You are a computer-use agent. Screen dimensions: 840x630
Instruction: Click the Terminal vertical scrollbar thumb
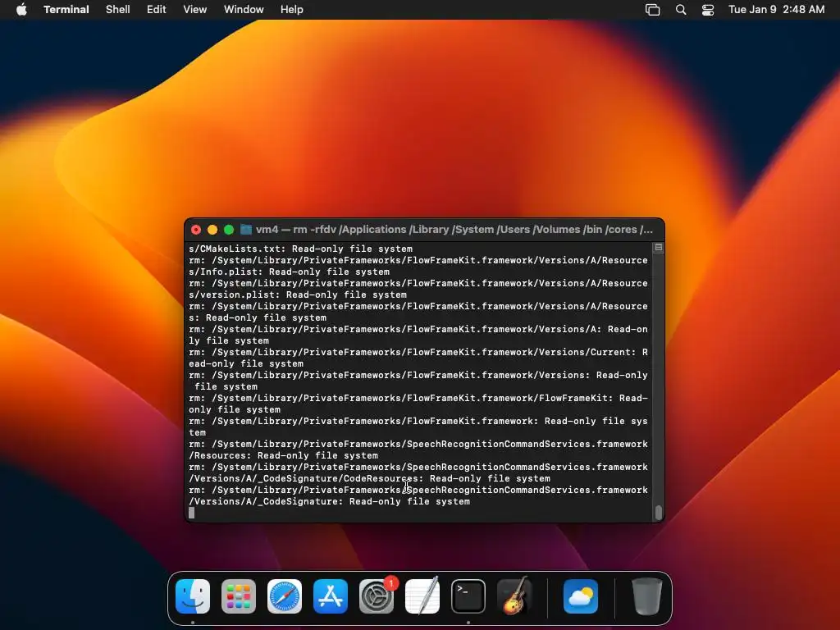click(x=659, y=513)
